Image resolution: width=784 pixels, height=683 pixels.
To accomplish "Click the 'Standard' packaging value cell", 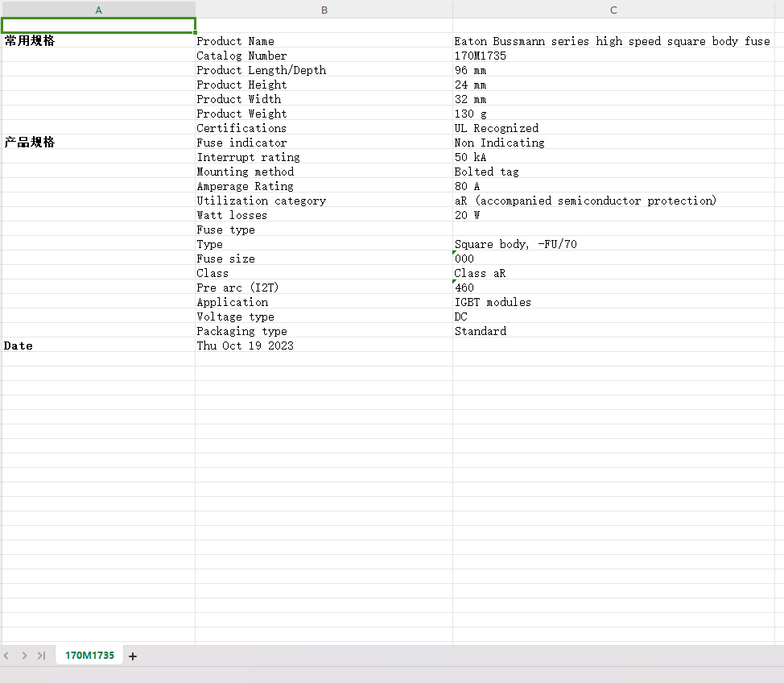I will click(x=613, y=331).
